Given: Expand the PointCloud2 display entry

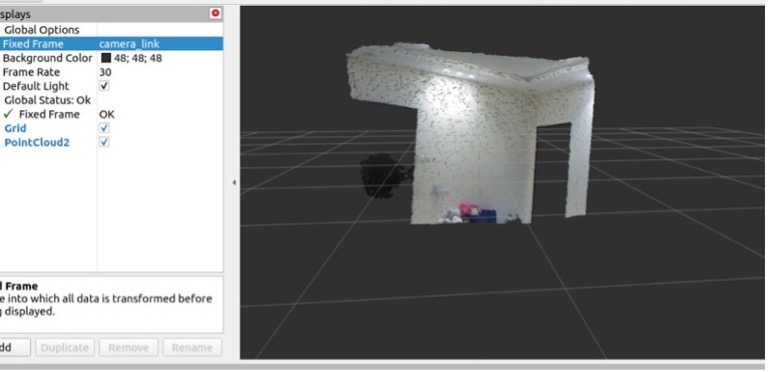Looking at the screenshot, I should click(37, 142).
